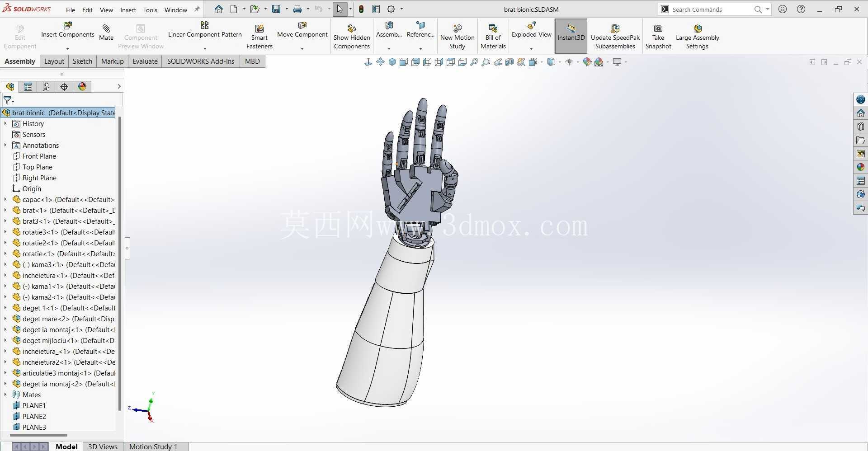The width and height of the screenshot is (868, 451).
Task: Open the Layout tab
Action: point(54,61)
